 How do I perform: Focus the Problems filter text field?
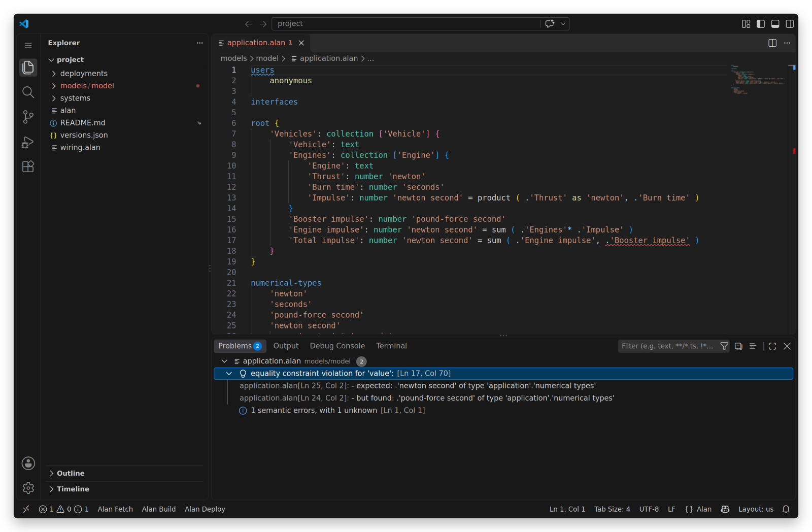[667, 346]
